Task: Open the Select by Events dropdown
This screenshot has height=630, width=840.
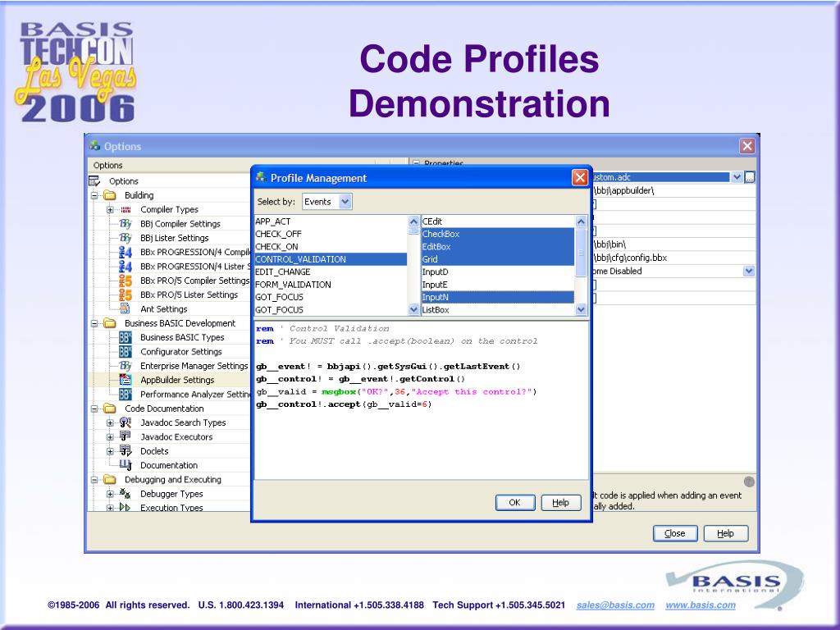Action: pos(345,202)
